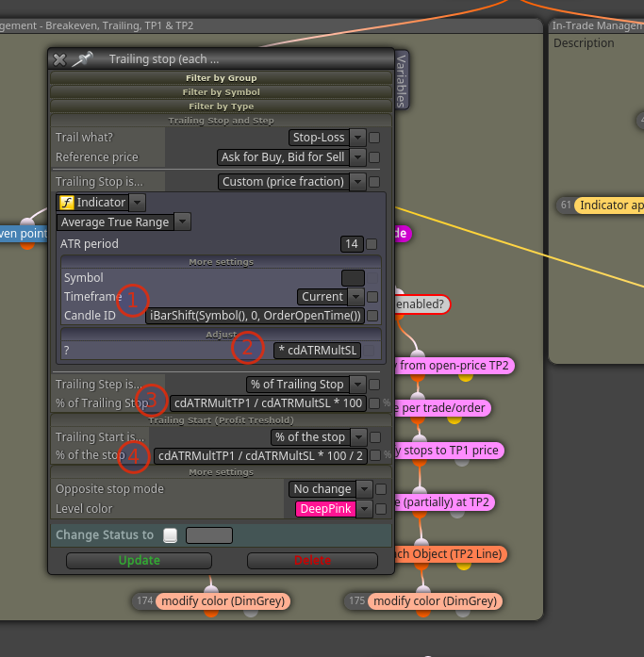This screenshot has width=644, height=657.
Task: Open the Indicator type dropdown arrow
Action: [x=137, y=203]
